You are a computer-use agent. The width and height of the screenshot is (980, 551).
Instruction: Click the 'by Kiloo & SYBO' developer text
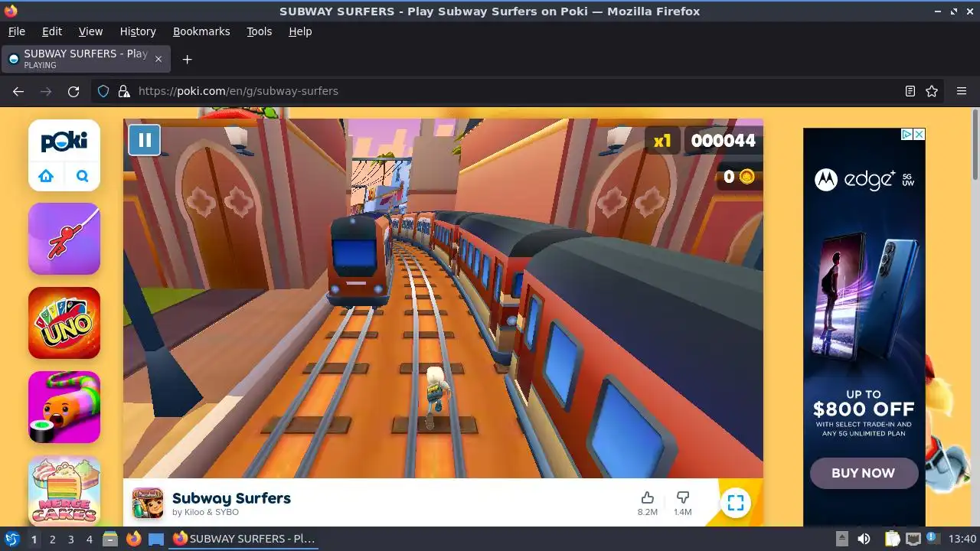205,512
